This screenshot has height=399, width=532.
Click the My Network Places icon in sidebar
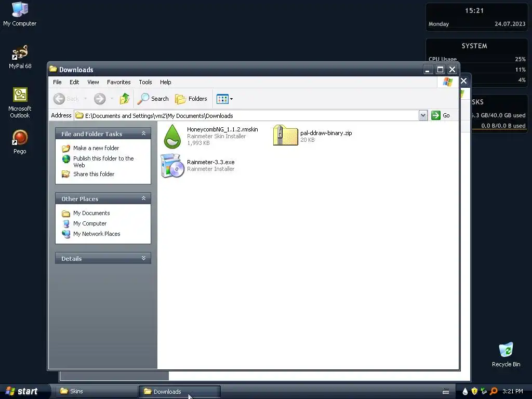[66, 234]
